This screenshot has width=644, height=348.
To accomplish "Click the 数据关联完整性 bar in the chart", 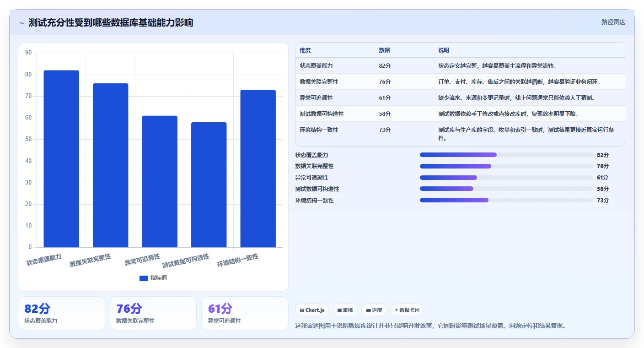I will tap(110, 165).
